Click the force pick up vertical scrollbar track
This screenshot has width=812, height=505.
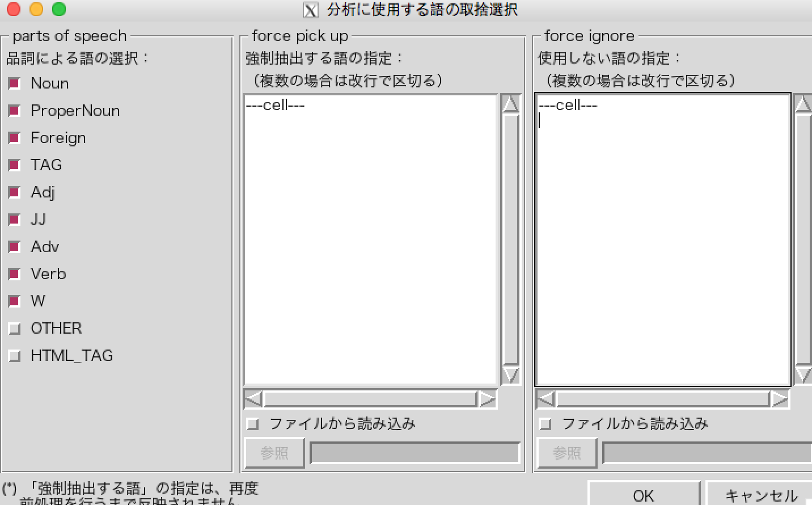(510, 238)
